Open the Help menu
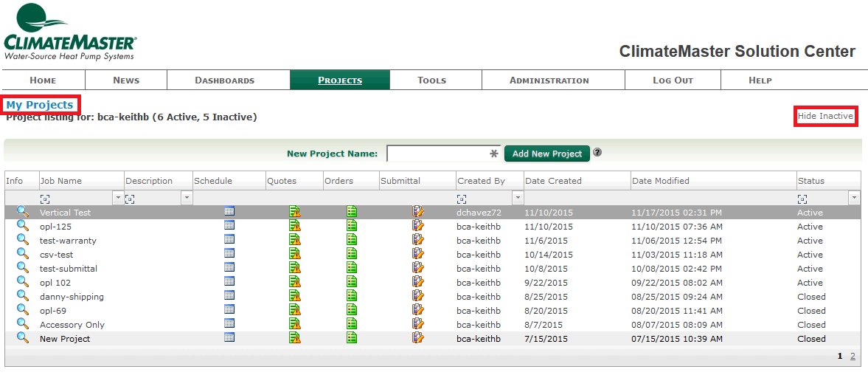868x375 pixels. (x=760, y=80)
